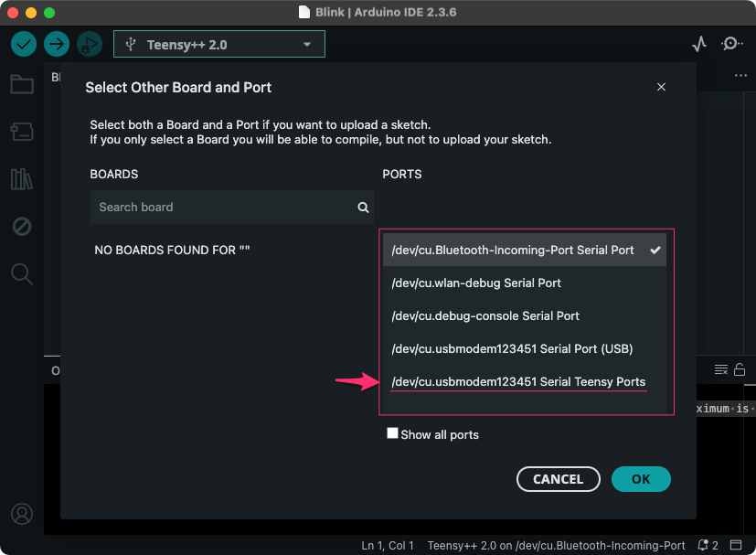Choose the cu.wlan-debug Serial Port

tap(476, 283)
